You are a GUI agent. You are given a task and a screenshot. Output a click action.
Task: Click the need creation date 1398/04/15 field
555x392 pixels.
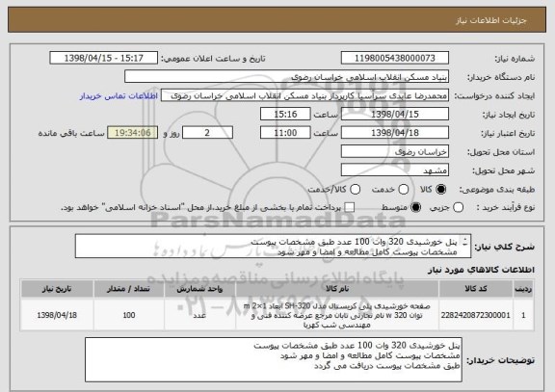pos(395,115)
